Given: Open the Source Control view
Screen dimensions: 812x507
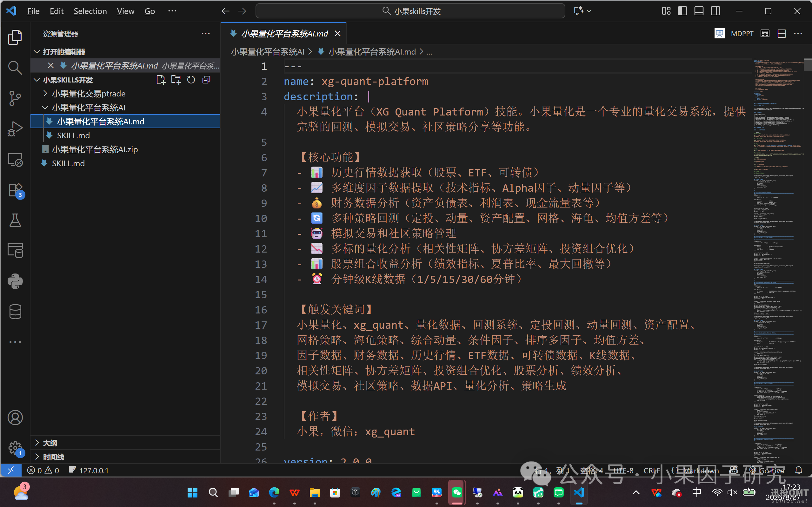Looking at the screenshot, I should 15,98.
